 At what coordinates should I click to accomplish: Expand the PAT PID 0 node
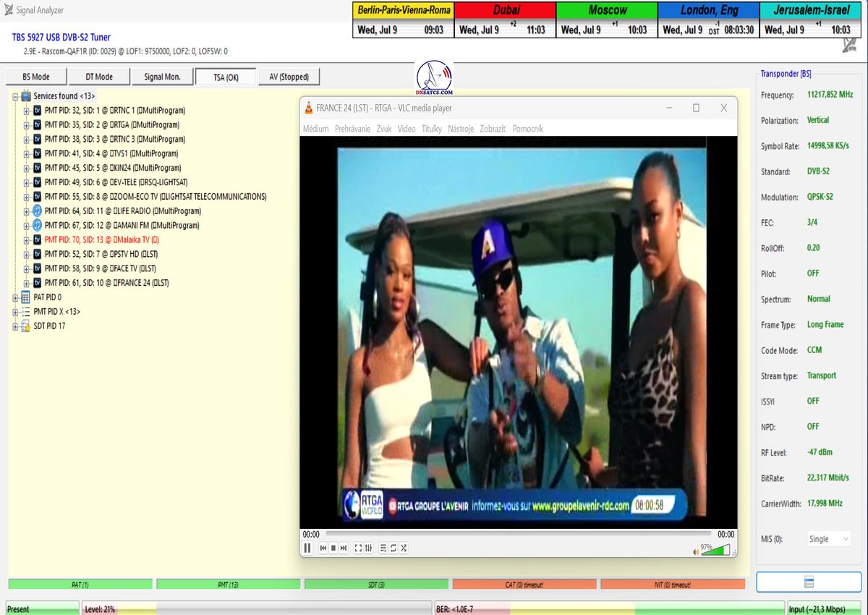pos(16,297)
